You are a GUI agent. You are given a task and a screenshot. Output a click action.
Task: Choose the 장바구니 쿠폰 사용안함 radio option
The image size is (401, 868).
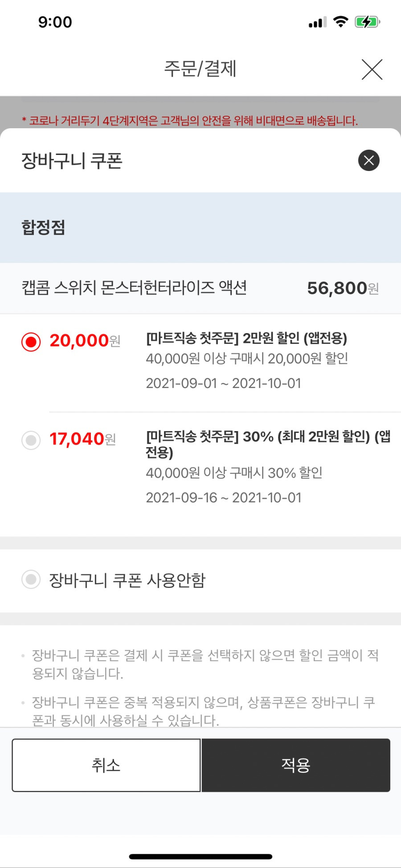31,579
